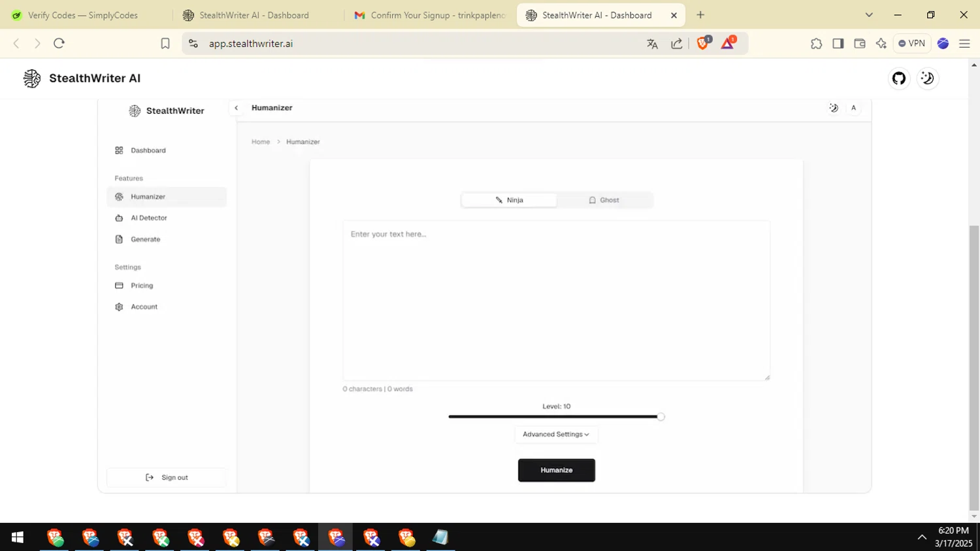980x551 pixels.
Task: Open the user avatar 'A' menu
Action: pyautogui.click(x=853, y=108)
